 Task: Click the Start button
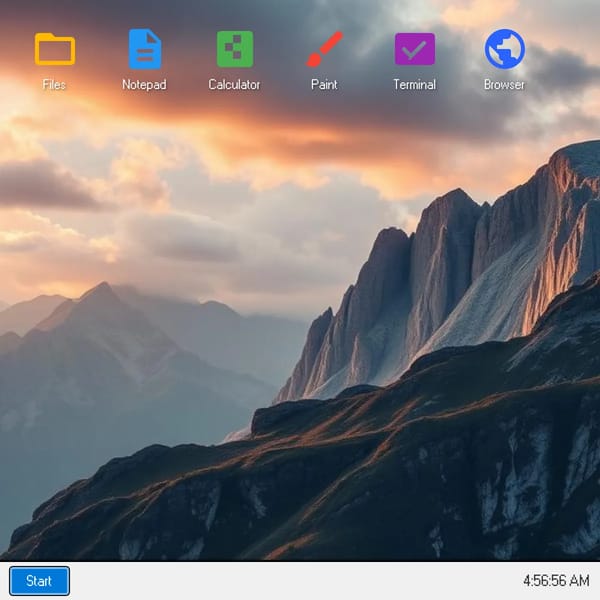(x=39, y=581)
